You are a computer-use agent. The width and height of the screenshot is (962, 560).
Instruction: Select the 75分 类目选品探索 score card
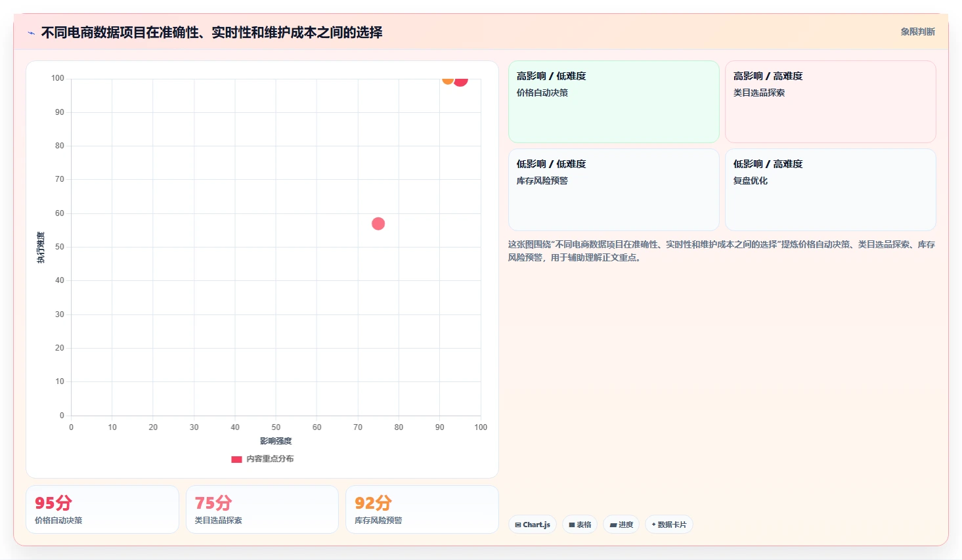click(x=262, y=509)
